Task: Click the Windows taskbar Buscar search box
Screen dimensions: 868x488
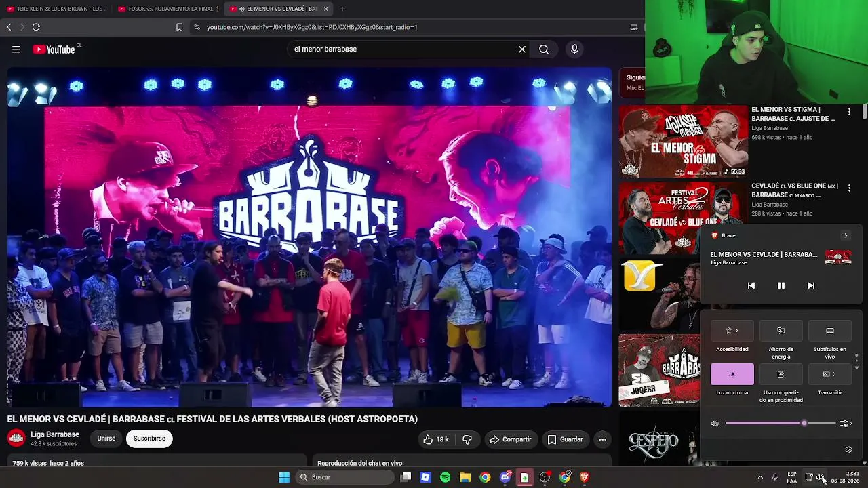Action: [346, 477]
